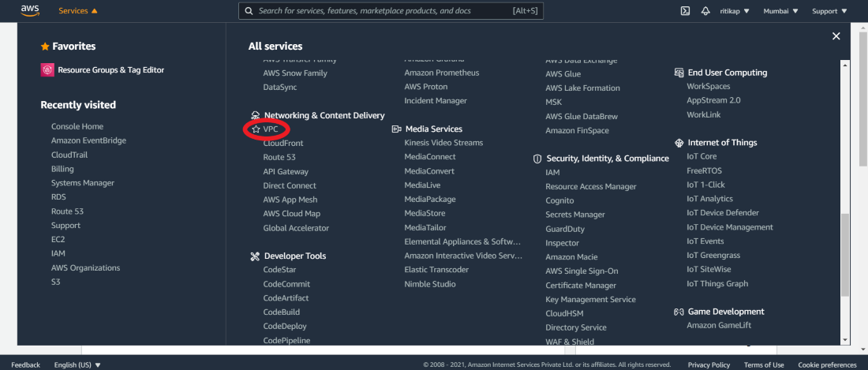Viewport: 868px width, 370px height.
Task: Open Systems Manager from recently visited
Action: [x=83, y=183]
